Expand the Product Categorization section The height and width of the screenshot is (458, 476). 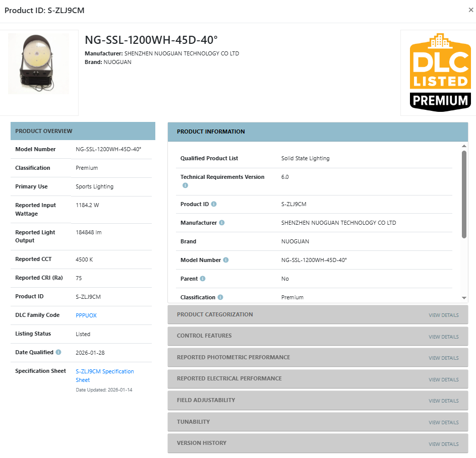443,315
